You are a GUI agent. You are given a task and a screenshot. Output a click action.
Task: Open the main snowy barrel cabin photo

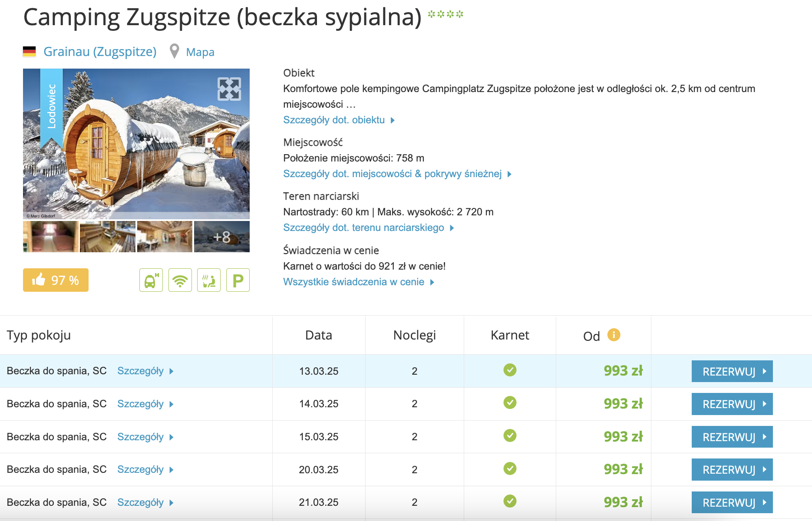(x=136, y=144)
